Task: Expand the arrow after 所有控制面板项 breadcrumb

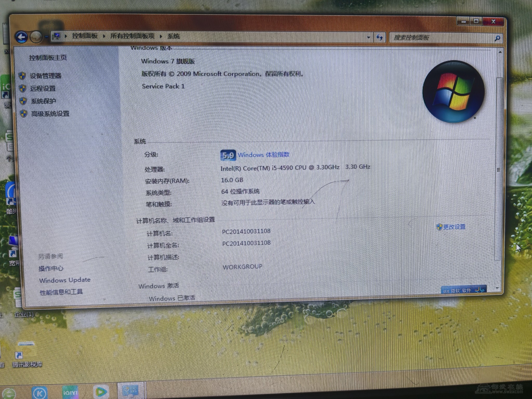Action: 161,36
